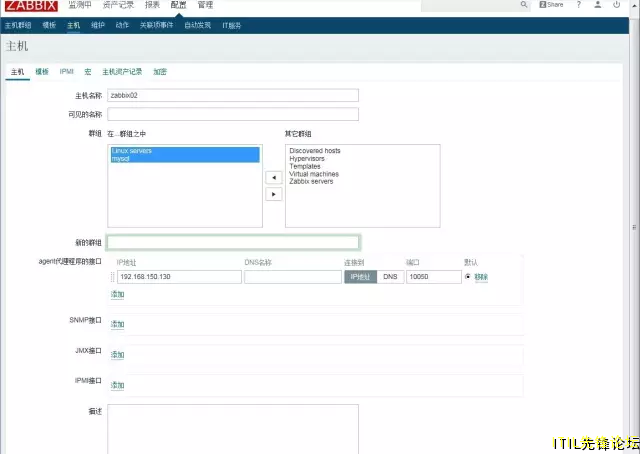
Task: Go to 主机群组 submenu
Action: 18,25
